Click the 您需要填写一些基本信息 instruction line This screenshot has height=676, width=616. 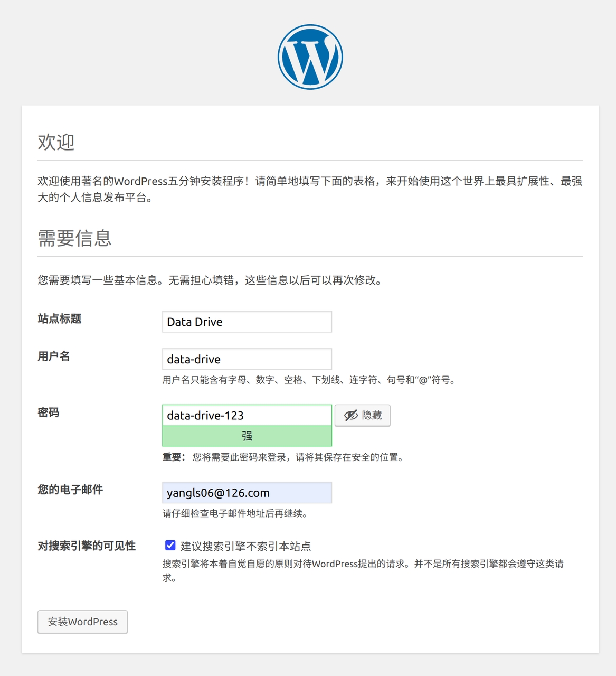click(210, 280)
